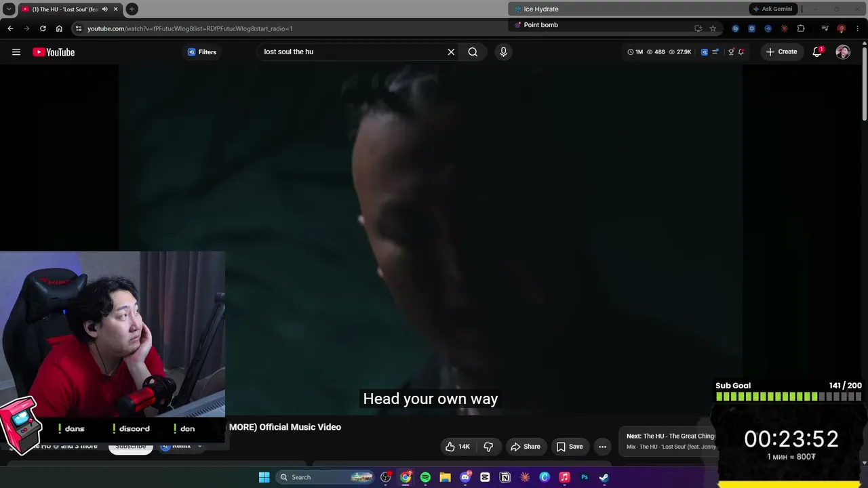Open the Chrome profile avatar

coord(841,28)
